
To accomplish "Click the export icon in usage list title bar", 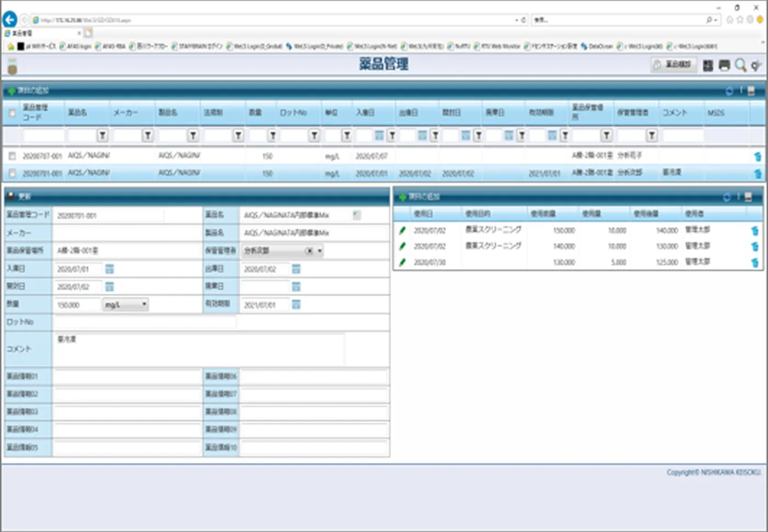I will click(x=748, y=197).
